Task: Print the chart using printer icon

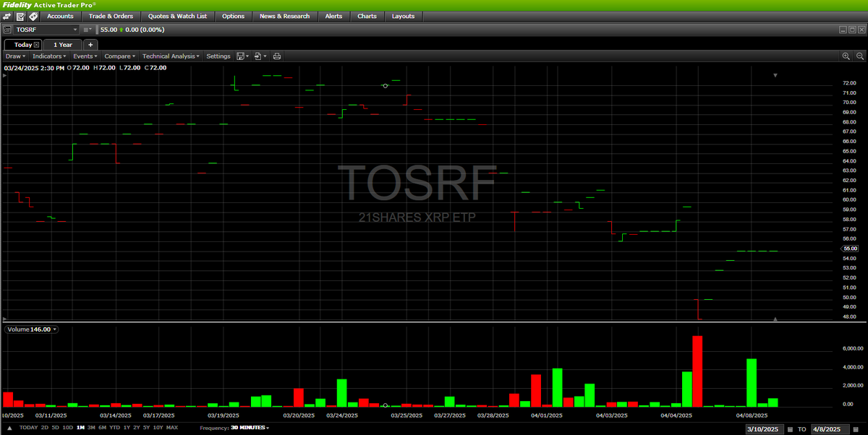Action: (276, 56)
